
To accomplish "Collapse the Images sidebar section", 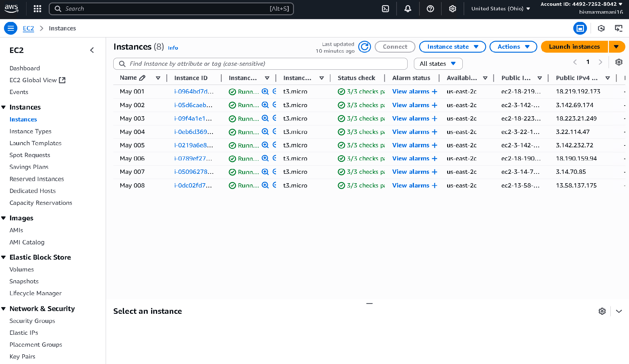I will coord(4,218).
